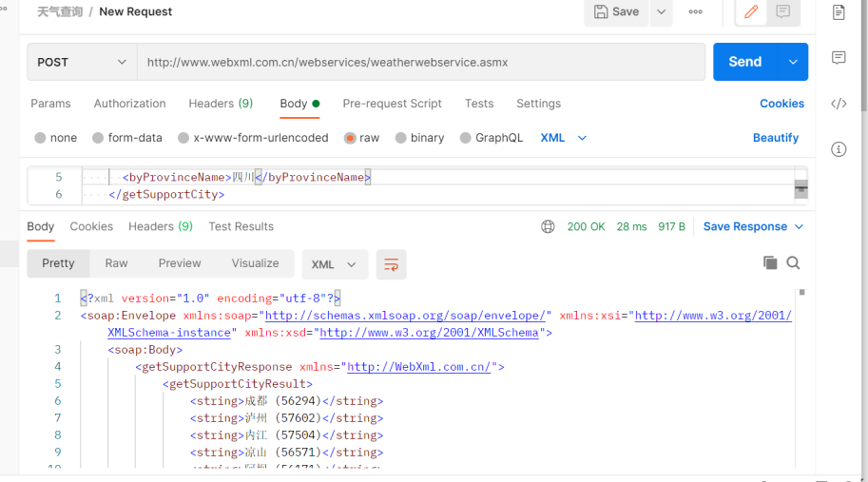Open the response XML format dropdown
868x482 pixels.
334,264
